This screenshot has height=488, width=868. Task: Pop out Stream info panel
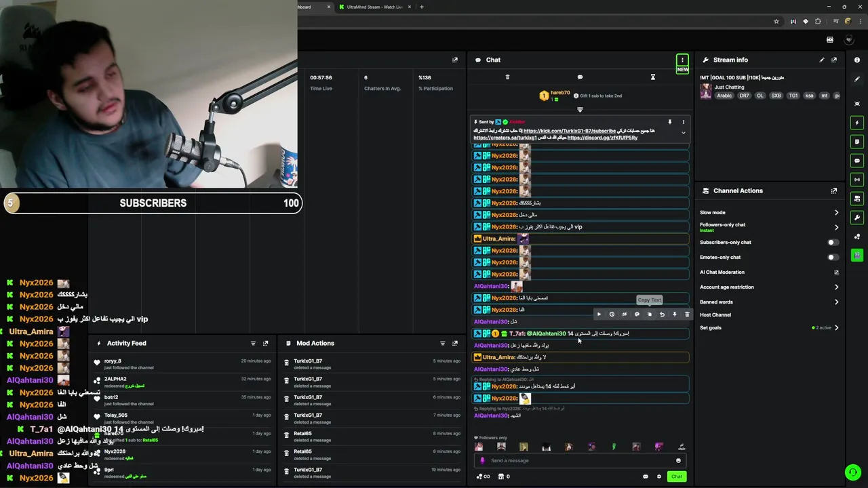834,60
